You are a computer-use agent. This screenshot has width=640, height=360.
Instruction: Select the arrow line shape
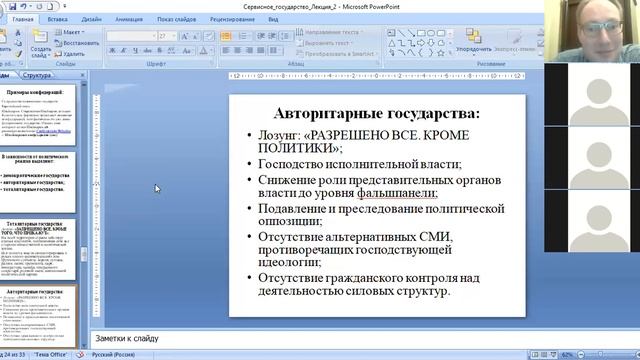tap(411, 33)
